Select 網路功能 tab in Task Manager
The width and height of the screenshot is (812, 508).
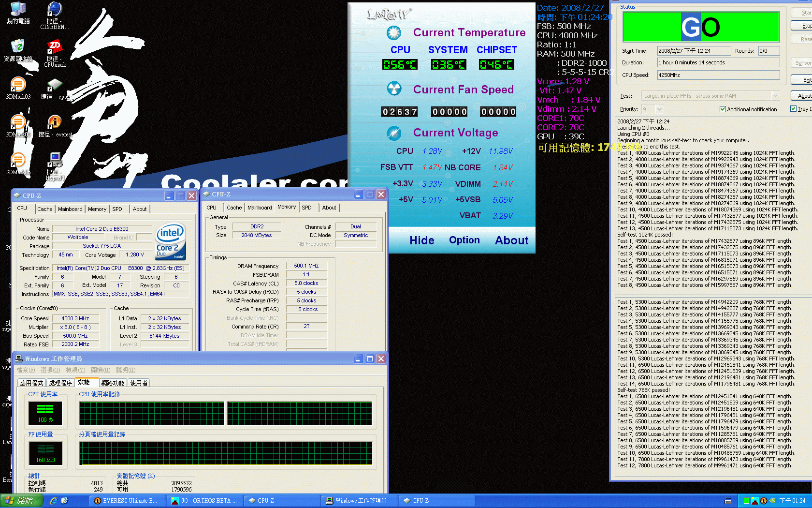pyautogui.click(x=113, y=383)
